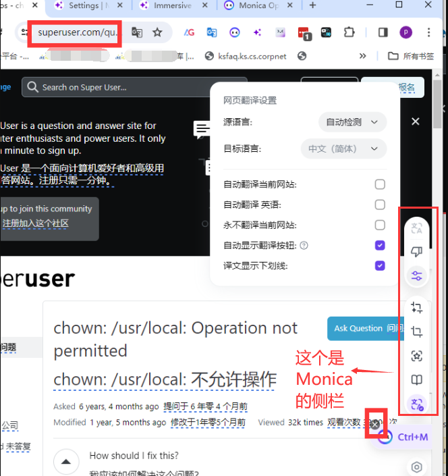Click the superuser.com address bar URL
Screen dimensions: 448x476
click(x=76, y=32)
